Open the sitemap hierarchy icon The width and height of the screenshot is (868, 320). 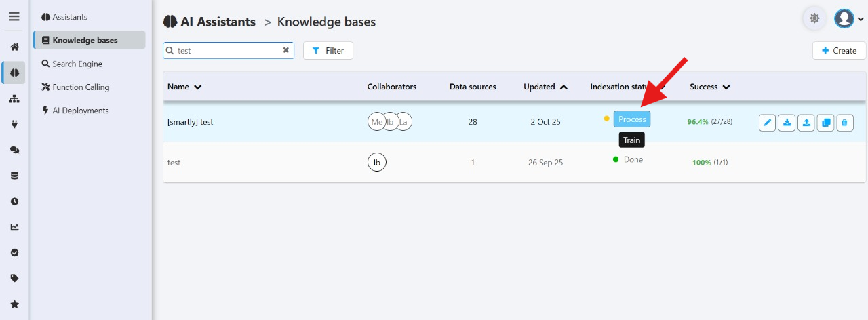[x=14, y=98]
